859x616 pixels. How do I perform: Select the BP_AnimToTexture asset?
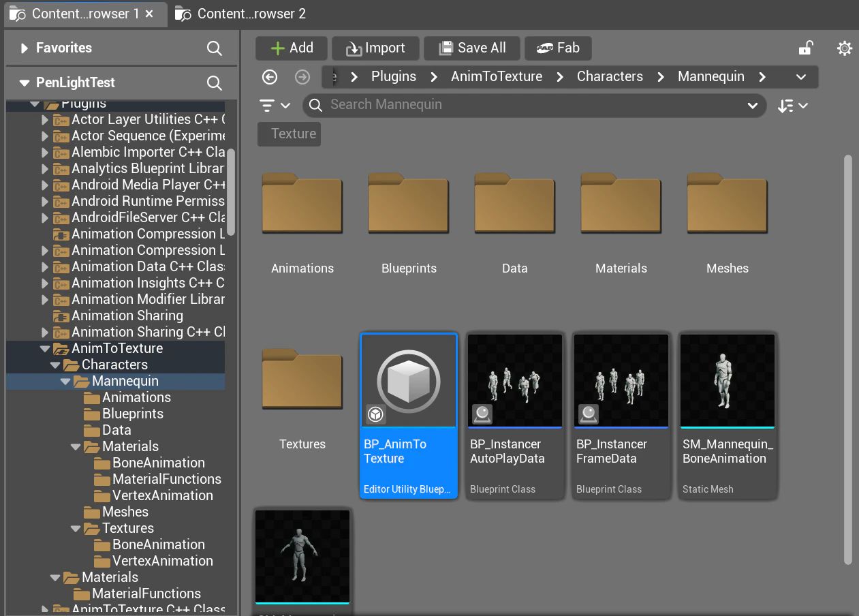(409, 416)
